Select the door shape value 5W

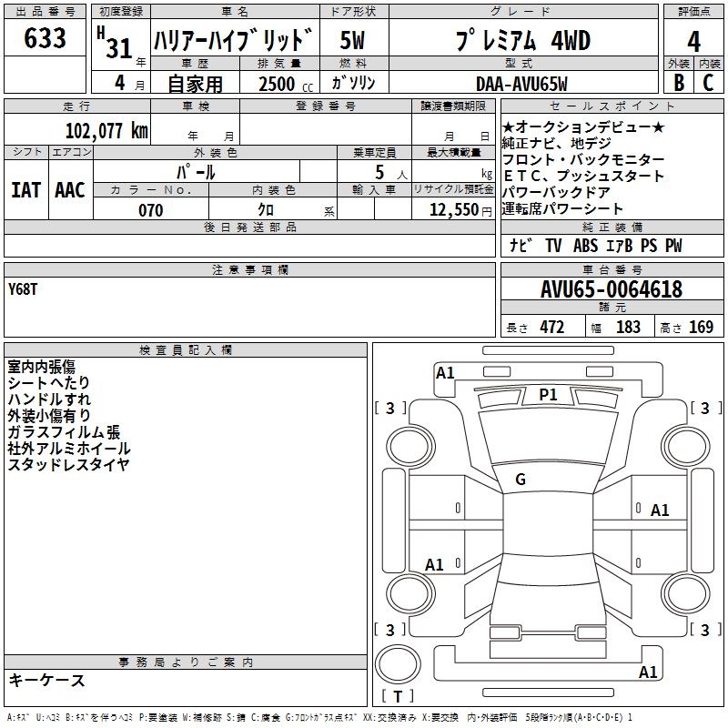353,40
